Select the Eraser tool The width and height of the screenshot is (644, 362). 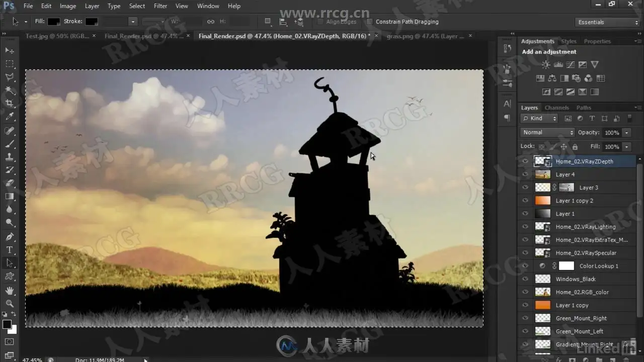coord(10,183)
